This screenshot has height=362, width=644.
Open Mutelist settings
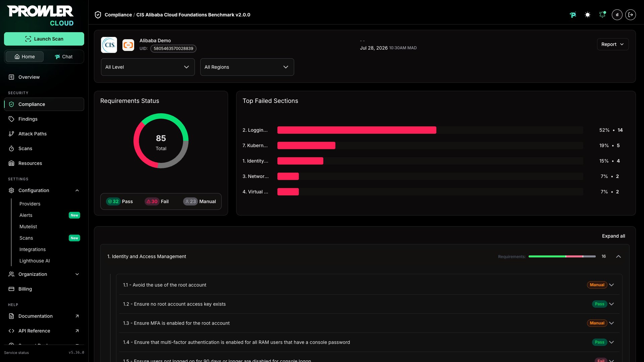click(x=28, y=227)
